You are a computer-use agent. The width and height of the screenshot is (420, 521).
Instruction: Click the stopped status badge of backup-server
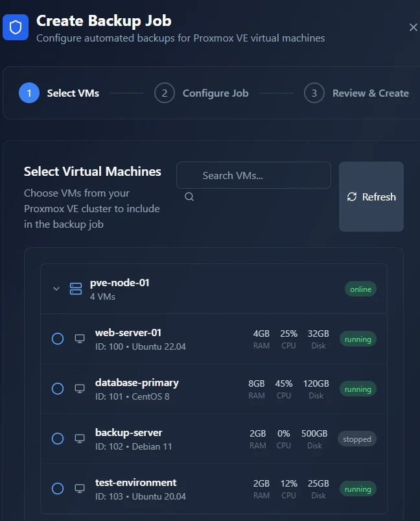(x=357, y=439)
